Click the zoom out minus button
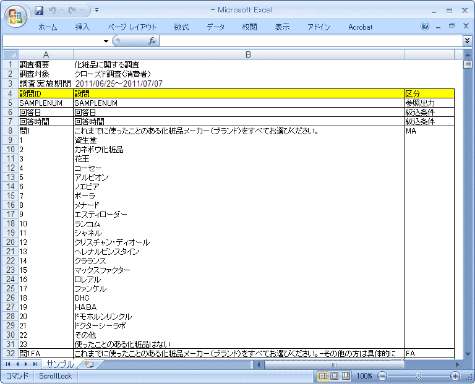Viewport: 475px width, 384px height. pos(382,376)
